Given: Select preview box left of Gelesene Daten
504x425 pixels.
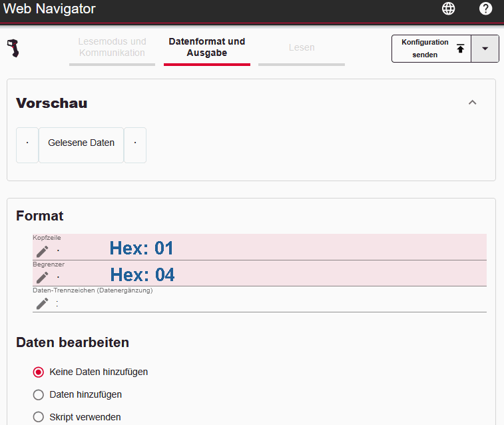Looking at the screenshot, I should pos(27,145).
